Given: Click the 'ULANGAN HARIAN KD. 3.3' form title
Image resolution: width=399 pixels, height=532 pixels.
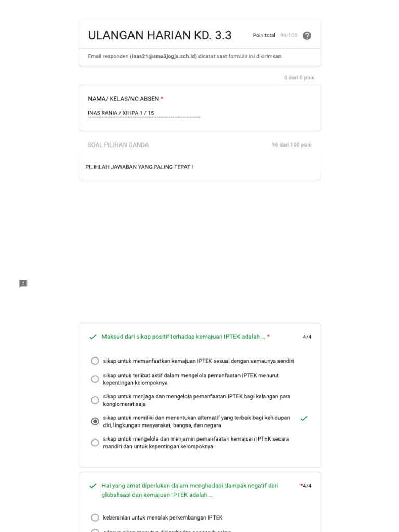Looking at the screenshot, I should point(159,36).
